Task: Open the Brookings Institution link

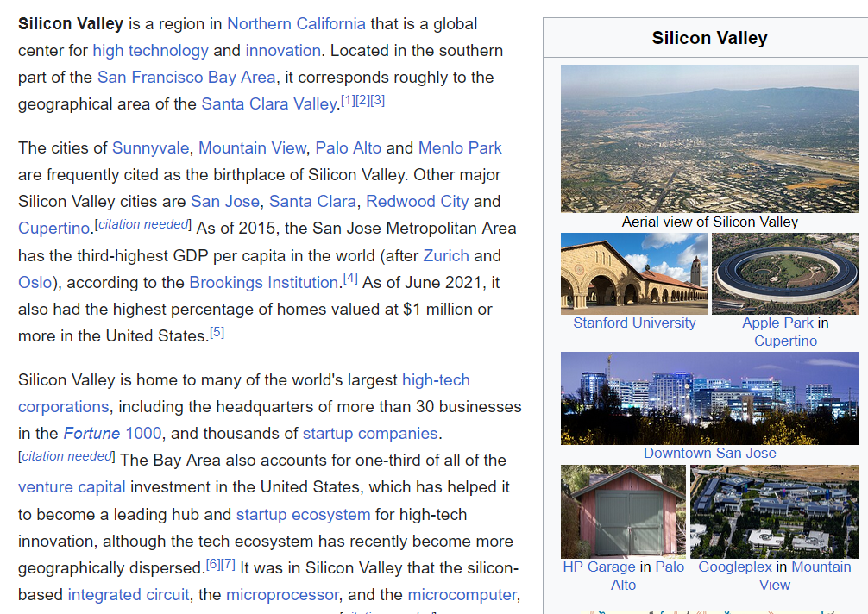Action: pos(263,283)
